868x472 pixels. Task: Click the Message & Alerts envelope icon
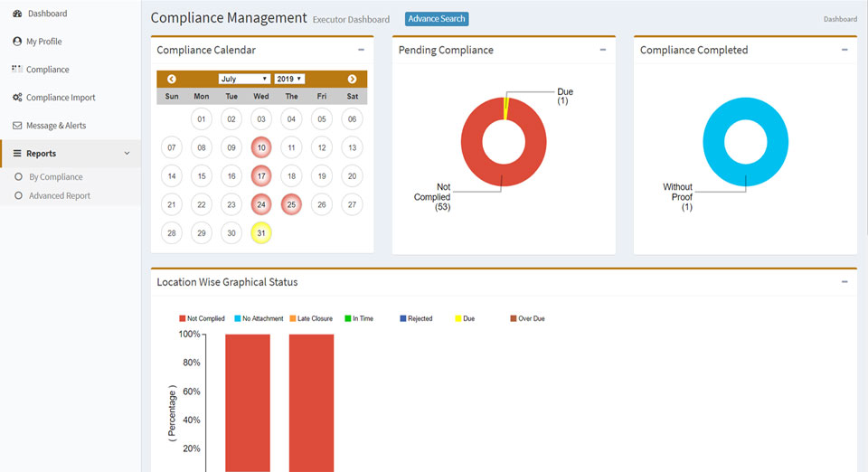coord(17,126)
